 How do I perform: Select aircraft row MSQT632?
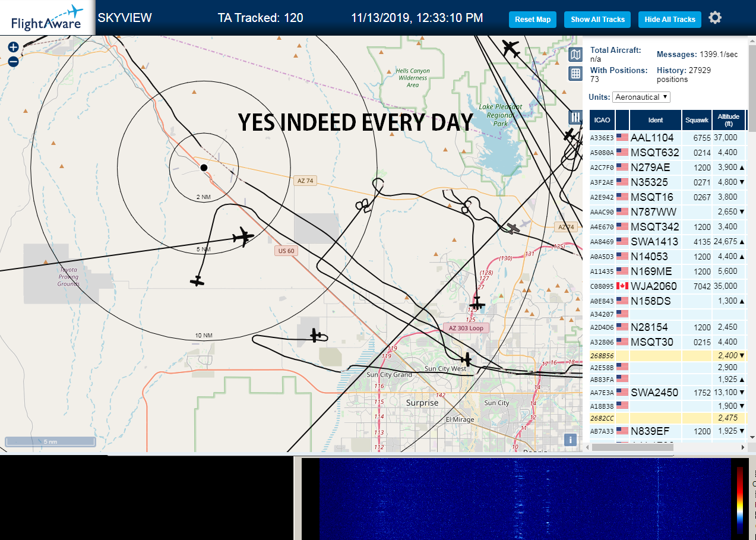pyautogui.click(x=668, y=152)
